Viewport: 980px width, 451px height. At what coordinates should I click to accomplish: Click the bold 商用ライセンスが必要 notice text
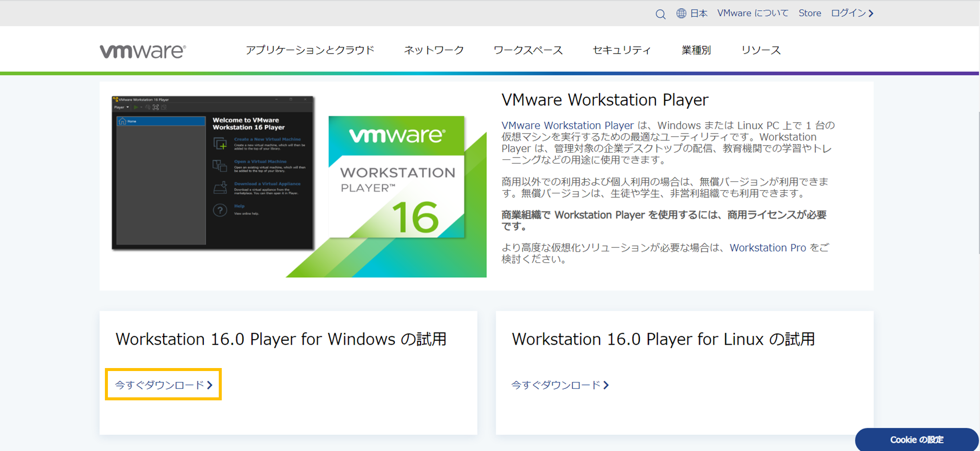663,221
